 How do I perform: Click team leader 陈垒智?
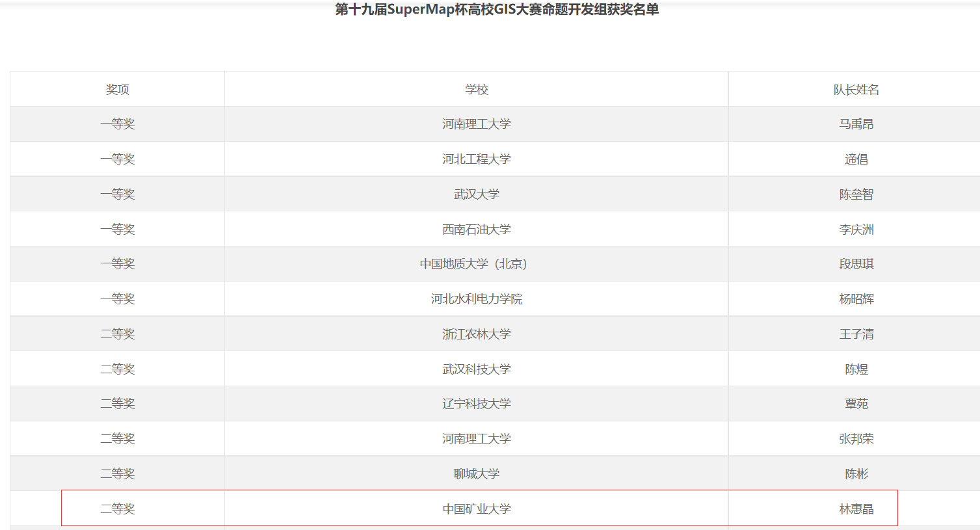[856, 194]
